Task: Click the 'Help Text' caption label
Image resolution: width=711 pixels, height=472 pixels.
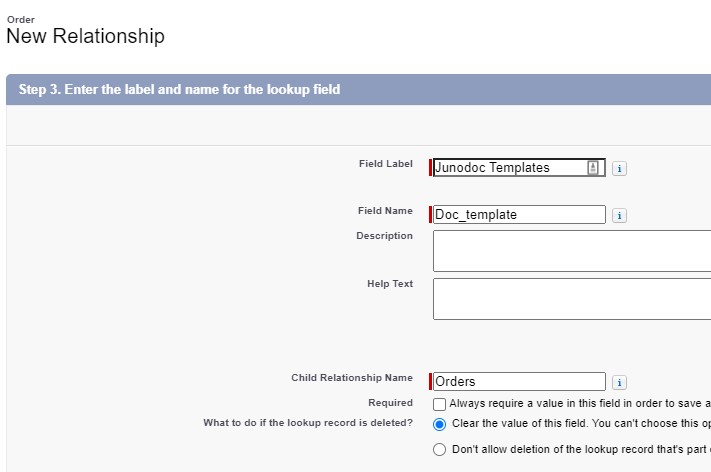Action: 390,284
